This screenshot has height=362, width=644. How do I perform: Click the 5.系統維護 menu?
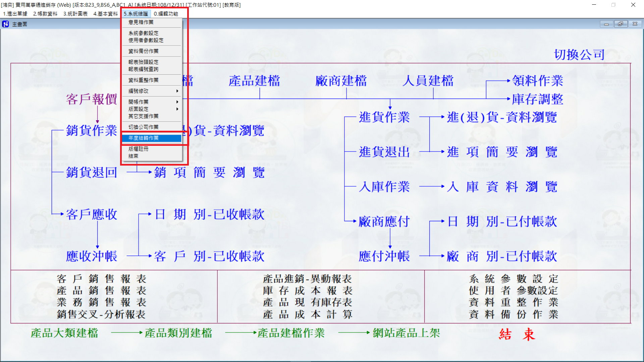[136, 14]
